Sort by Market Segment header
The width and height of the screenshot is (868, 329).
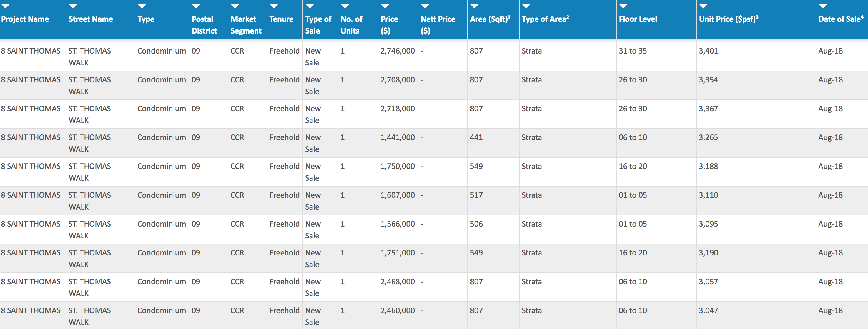tap(246, 25)
